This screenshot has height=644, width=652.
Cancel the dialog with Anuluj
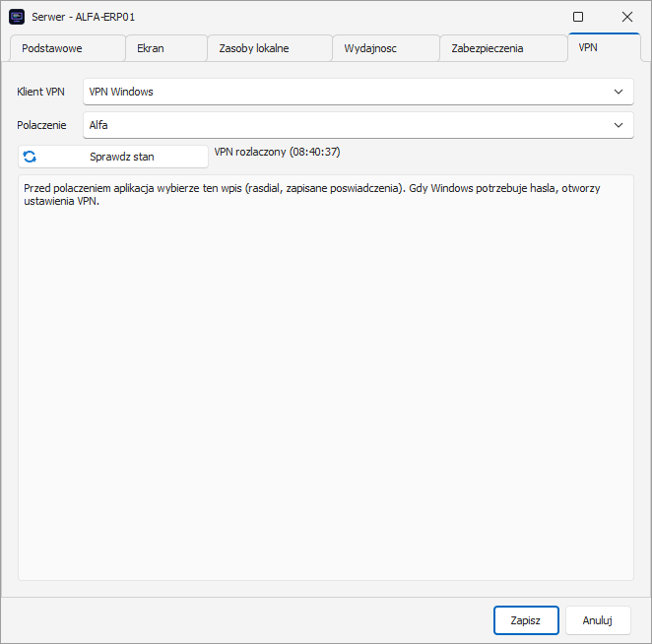598,620
